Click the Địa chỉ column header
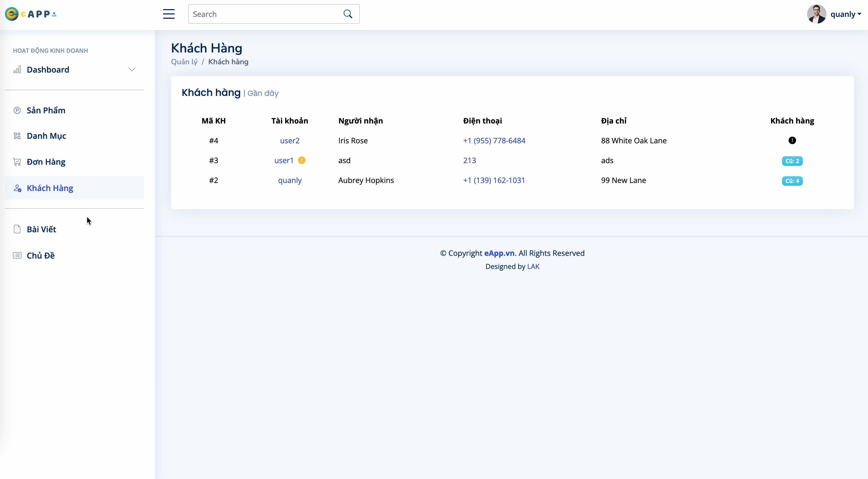The width and height of the screenshot is (868, 479). [x=614, y=121]
